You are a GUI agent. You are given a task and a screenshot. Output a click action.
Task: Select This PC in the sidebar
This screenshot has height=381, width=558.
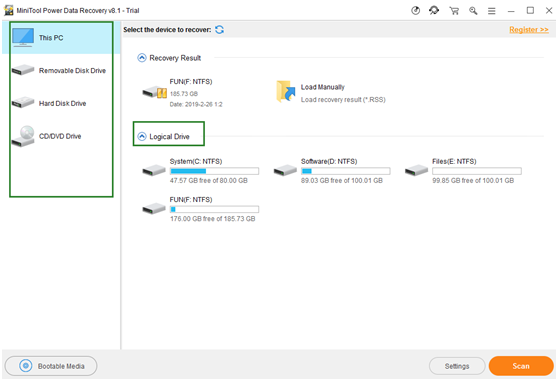pyautogui.click(x=61, y=38)
